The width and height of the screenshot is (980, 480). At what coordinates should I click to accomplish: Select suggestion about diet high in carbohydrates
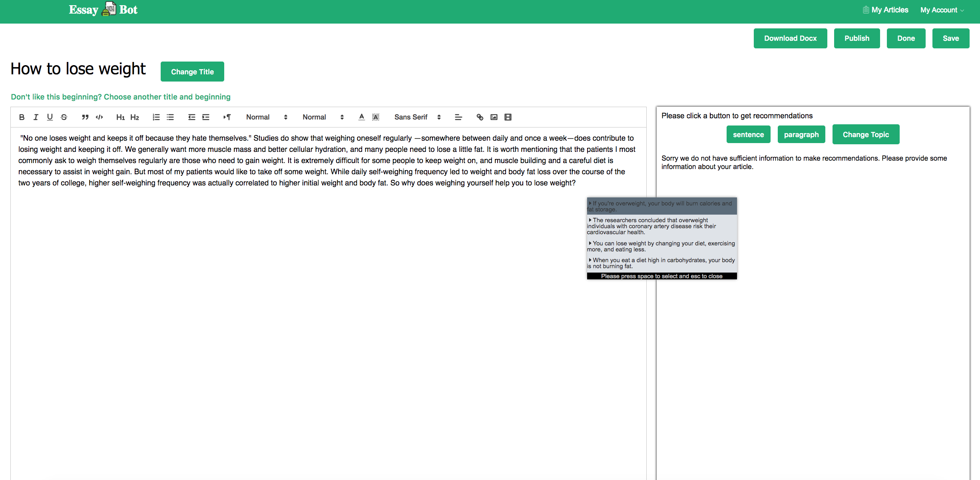coord(661,263)
